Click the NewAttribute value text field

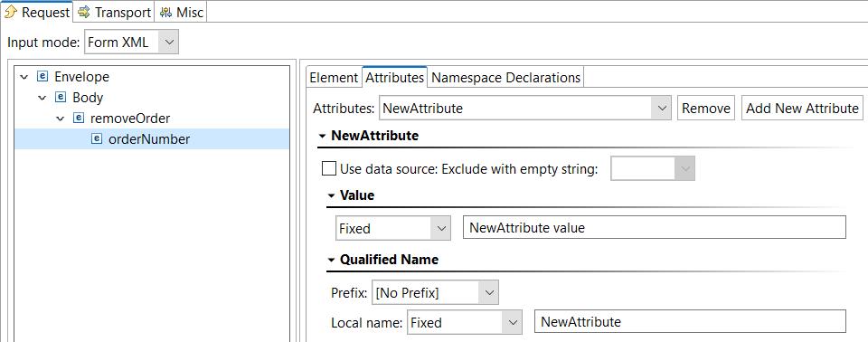pos(655,228)
